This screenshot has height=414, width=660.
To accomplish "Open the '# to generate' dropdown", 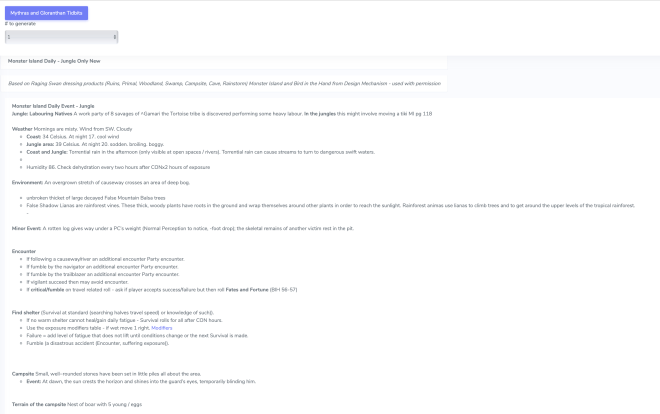I will (60, 36).
